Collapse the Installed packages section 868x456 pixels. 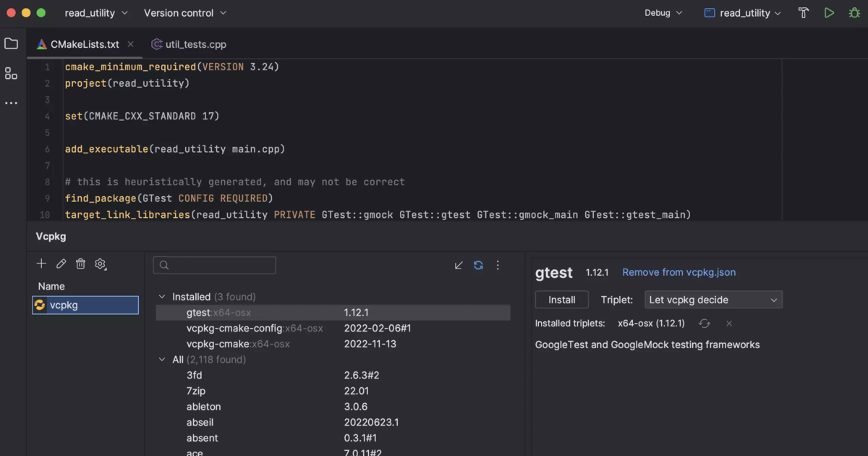click(x=161, y=297)
